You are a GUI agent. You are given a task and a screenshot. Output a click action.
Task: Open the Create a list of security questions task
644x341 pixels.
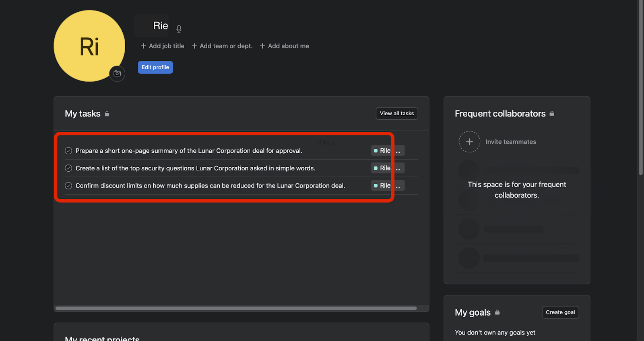[x=195, y=168]
